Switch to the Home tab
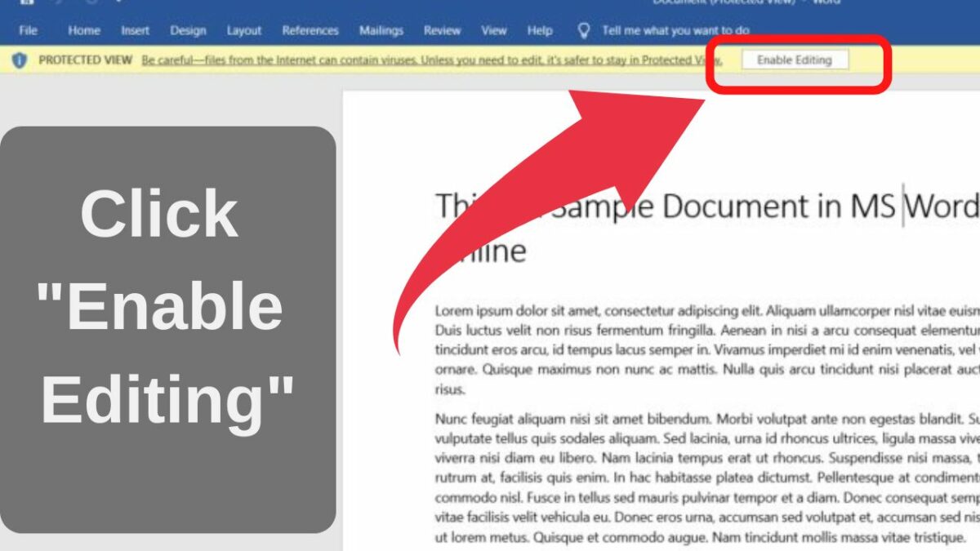Image resolution: width=980 pixels, height=551 pixels. tap(83, 30)
